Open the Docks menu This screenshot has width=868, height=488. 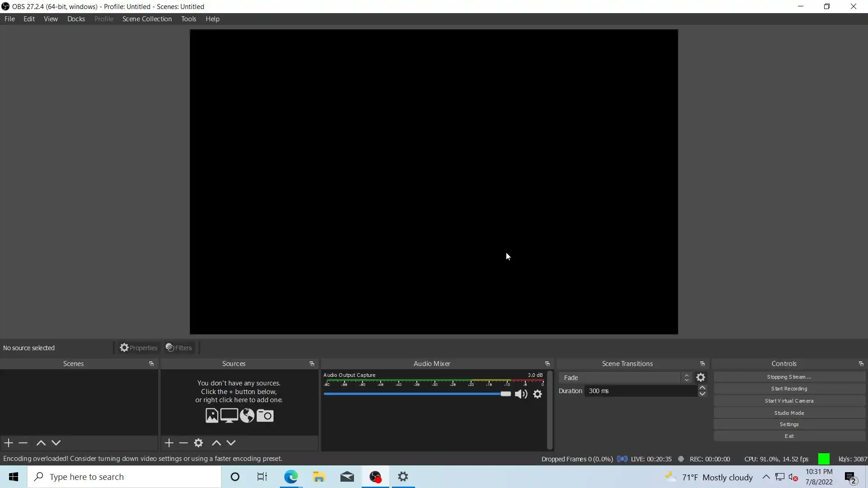pos(76,19)
